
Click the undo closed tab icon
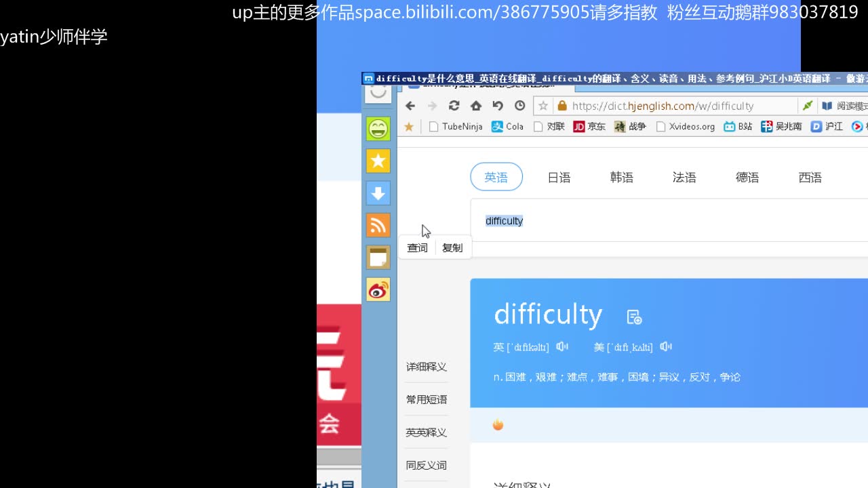[x=498, y=106]
